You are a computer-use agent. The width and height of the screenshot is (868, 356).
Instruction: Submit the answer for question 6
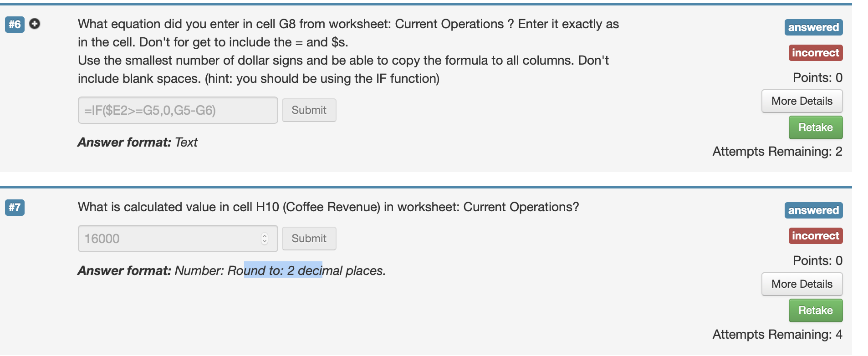pyautogui.click(x=309, y=110)
